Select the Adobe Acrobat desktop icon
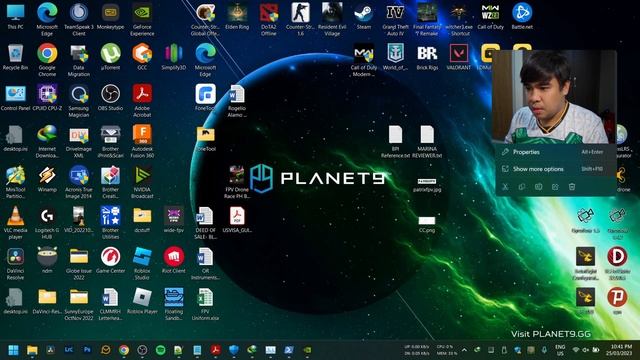Image resolution: width=640 pixels, height=360 pixels. point(142,100)
